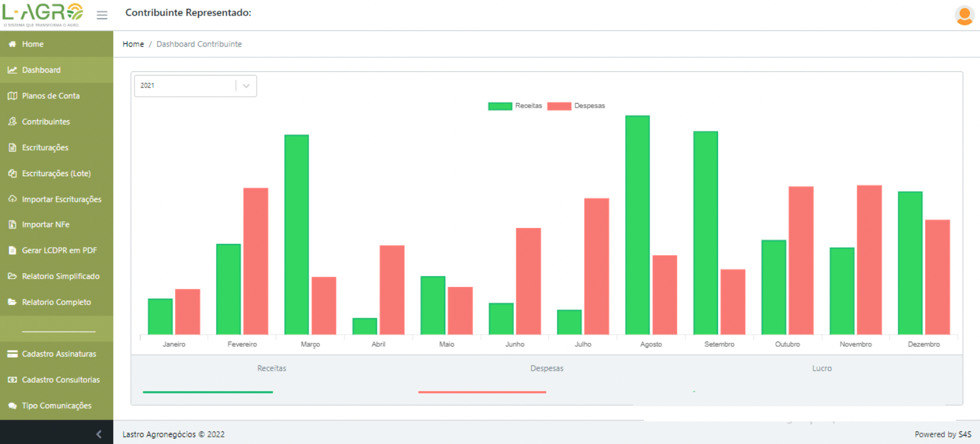Open Escriturações menu item
This screenshot has height=444, width=980.
coord(57,148)
